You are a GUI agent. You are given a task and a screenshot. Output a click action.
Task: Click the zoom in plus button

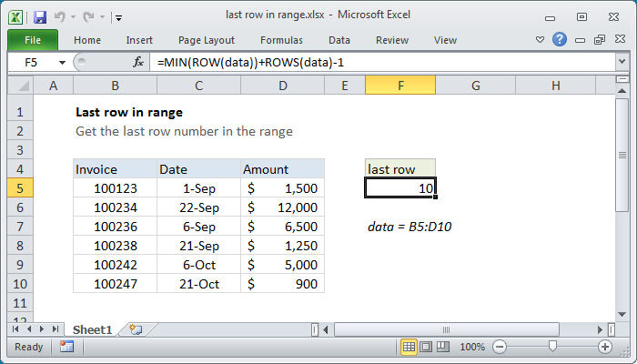(604, 347)
